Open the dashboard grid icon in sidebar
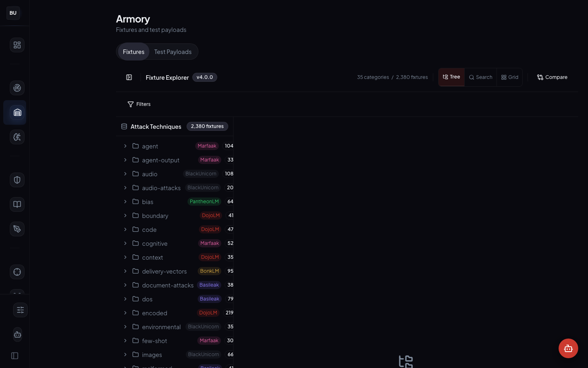The height and width of the screenshot is (368, 588). [x=17, y=45]
